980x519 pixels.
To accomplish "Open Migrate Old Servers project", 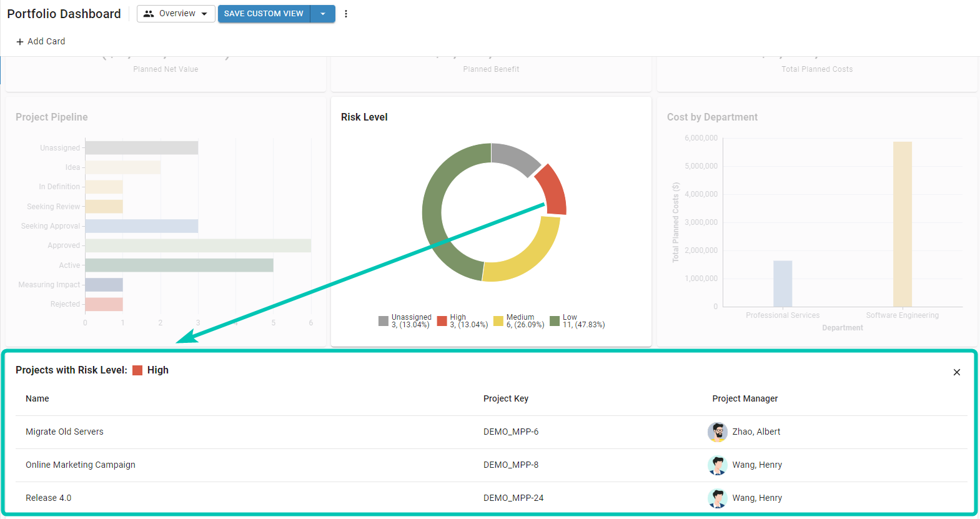I will [64, 432].
